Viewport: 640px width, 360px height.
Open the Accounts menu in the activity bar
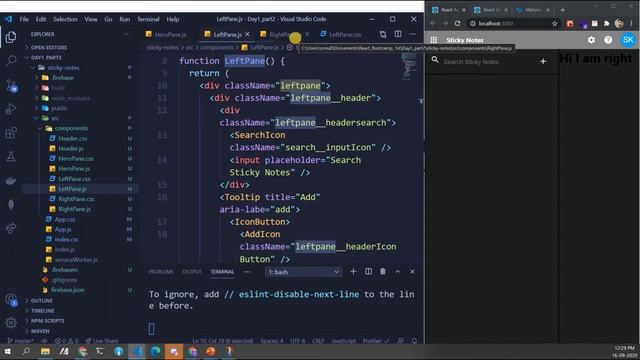pos(11,300)
